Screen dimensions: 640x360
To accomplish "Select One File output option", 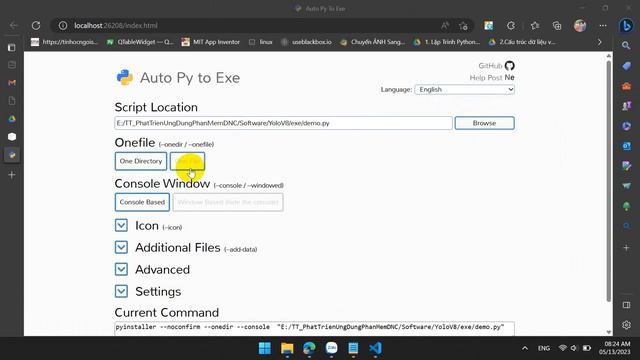I will pos(187,161).
